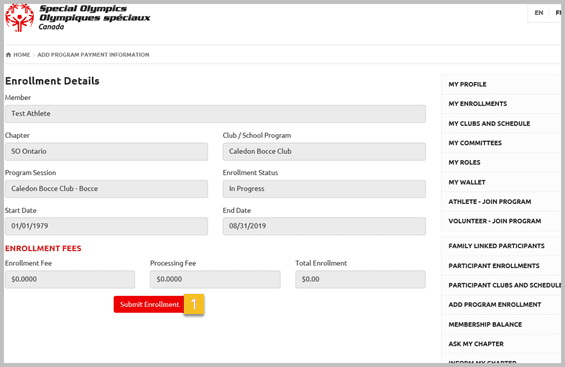Open My Clubs and Schedule
This screenshot has height=367, width=565.
[x=489, y=124]
